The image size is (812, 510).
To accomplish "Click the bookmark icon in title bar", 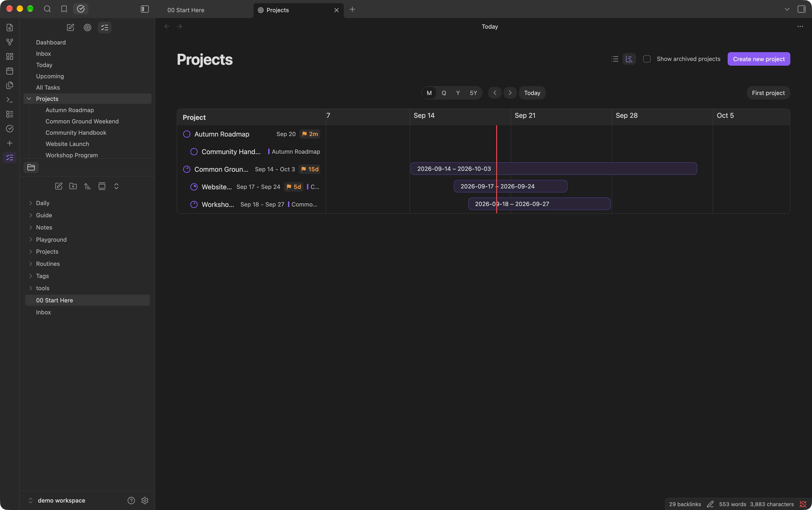I will point(64,9).
